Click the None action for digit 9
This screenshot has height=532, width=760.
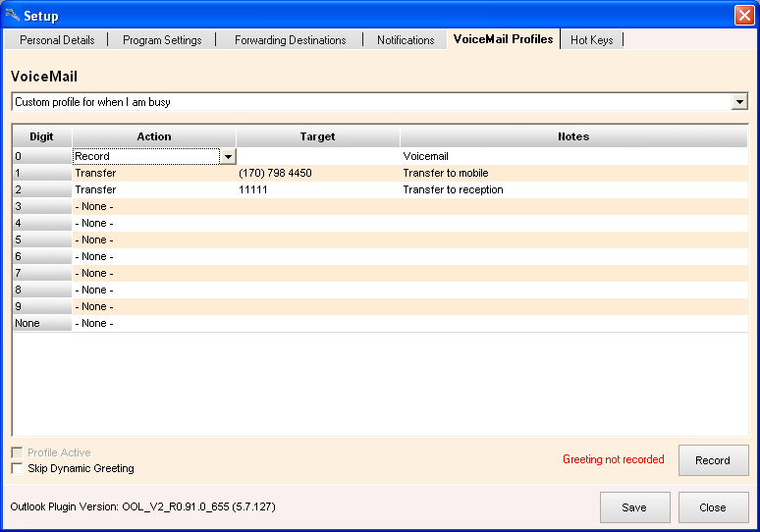point(154,306)
